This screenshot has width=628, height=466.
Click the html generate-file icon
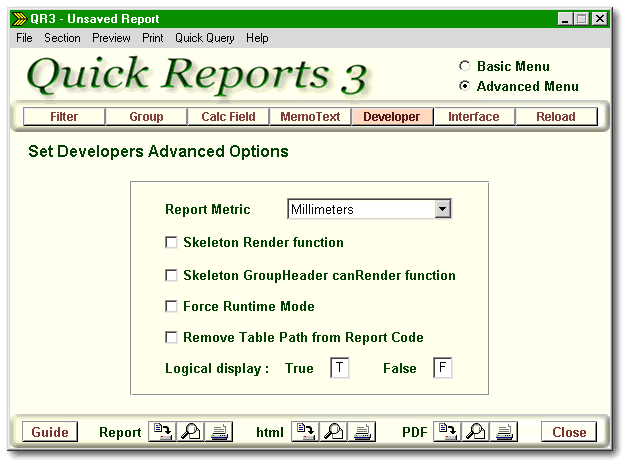pyautogui.click(x=305, y=432)
